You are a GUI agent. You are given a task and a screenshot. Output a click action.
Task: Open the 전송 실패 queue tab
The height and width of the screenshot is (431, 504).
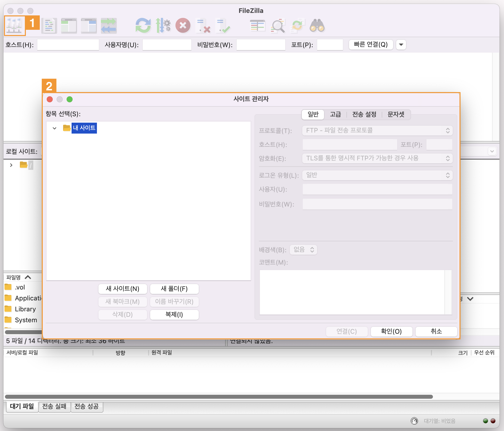tap(54, 406)
